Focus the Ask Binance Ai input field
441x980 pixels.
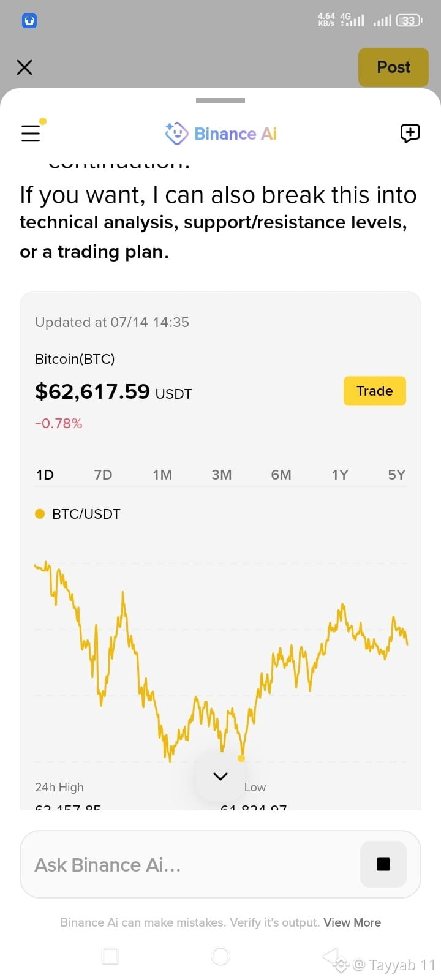tap(190, 864)
